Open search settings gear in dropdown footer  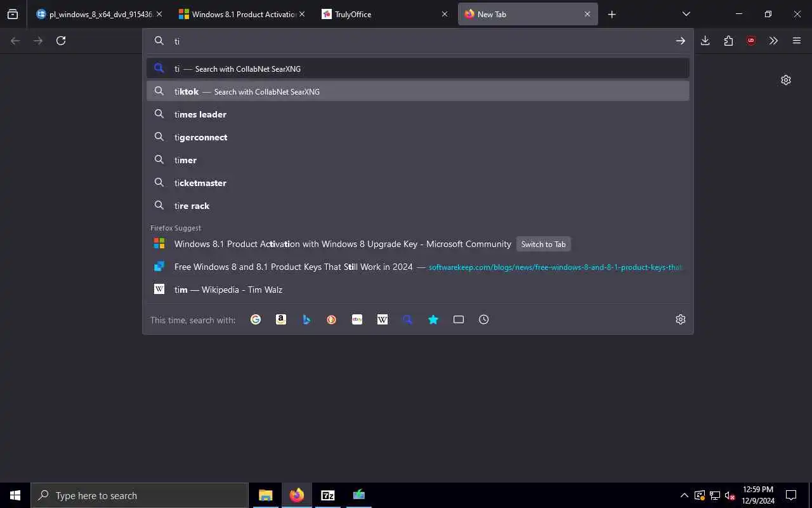681,319
